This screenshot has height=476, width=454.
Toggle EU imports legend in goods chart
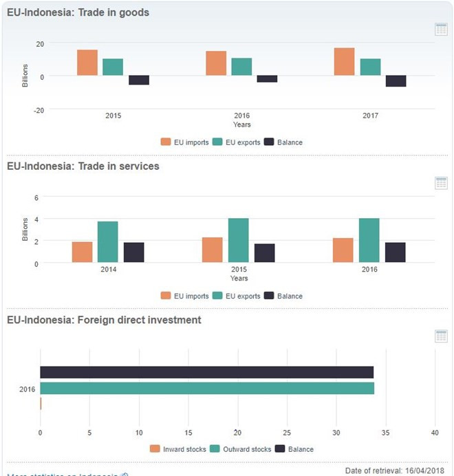184,142
